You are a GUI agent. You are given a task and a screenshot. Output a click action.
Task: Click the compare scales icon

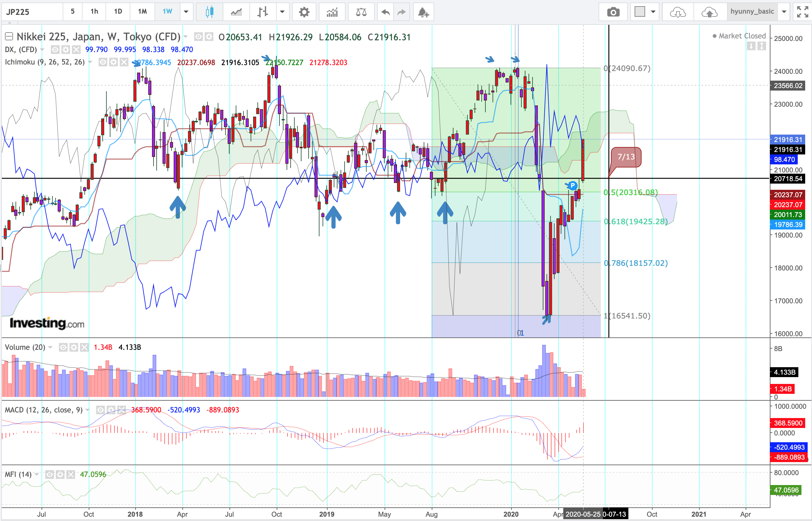coord(361,12)
